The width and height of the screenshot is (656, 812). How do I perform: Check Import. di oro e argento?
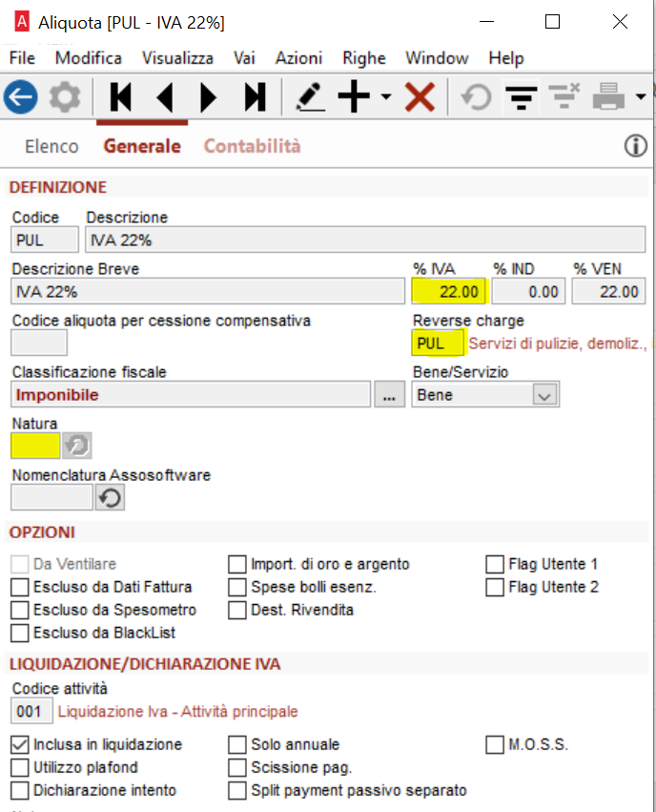[x=237, y=565]
